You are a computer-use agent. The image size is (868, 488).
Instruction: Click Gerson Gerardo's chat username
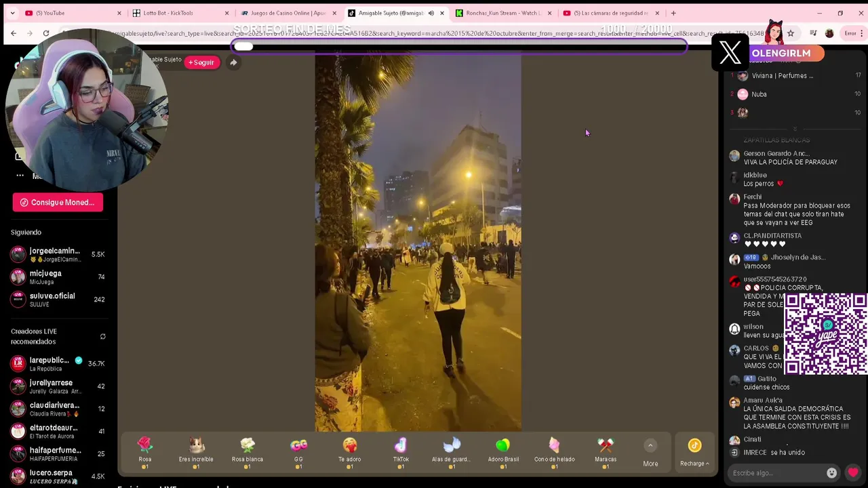[x=778, y=154]
